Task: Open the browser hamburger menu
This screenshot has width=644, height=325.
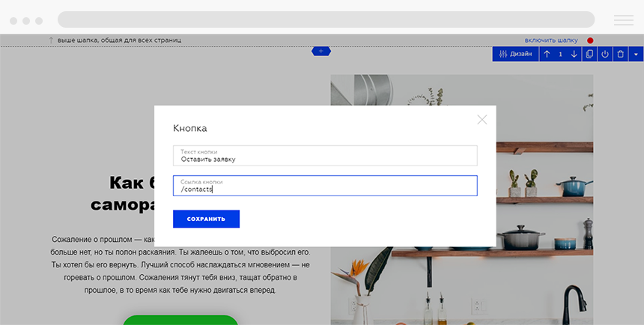Action: [x=624, y=20]
